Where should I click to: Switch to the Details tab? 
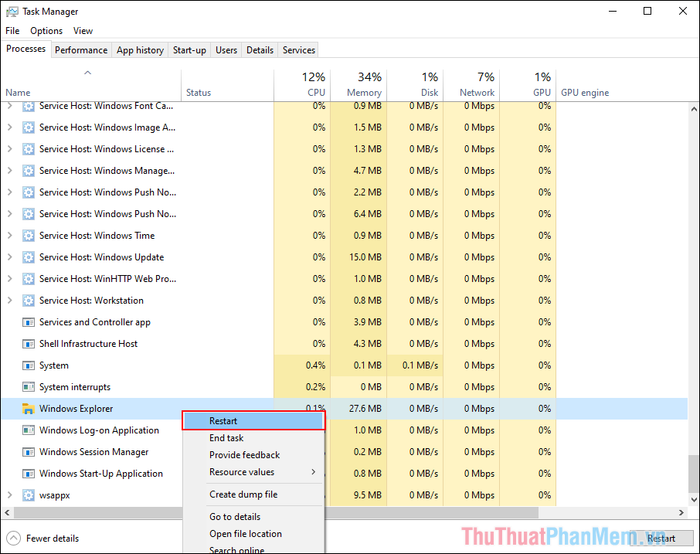(x=260, y=50)
